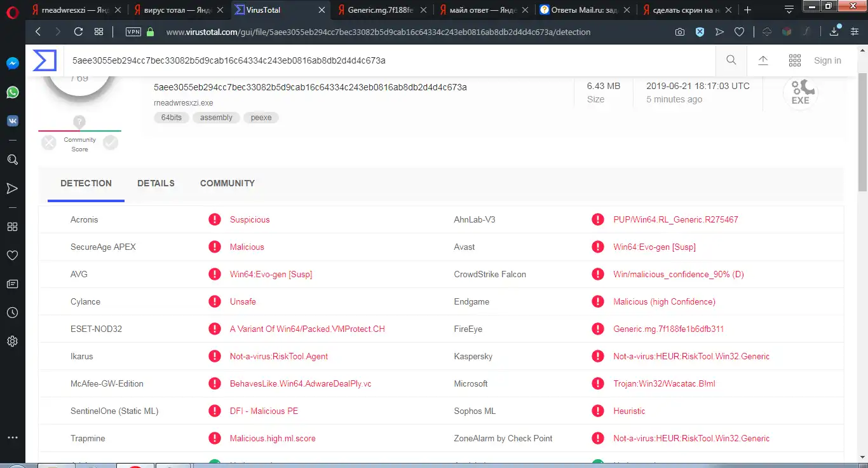
Task: Take a snapshot with the camera icon
Action: coord(680,32)
